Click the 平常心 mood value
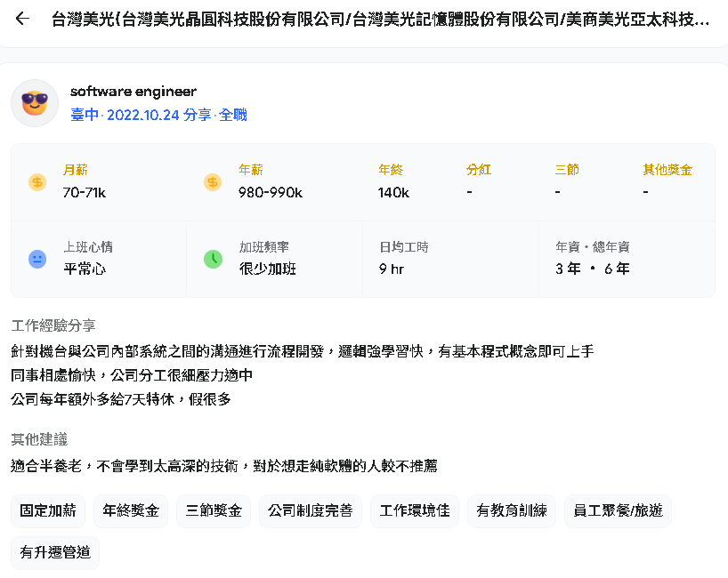The image size is (728, 578). pos(85,269)
